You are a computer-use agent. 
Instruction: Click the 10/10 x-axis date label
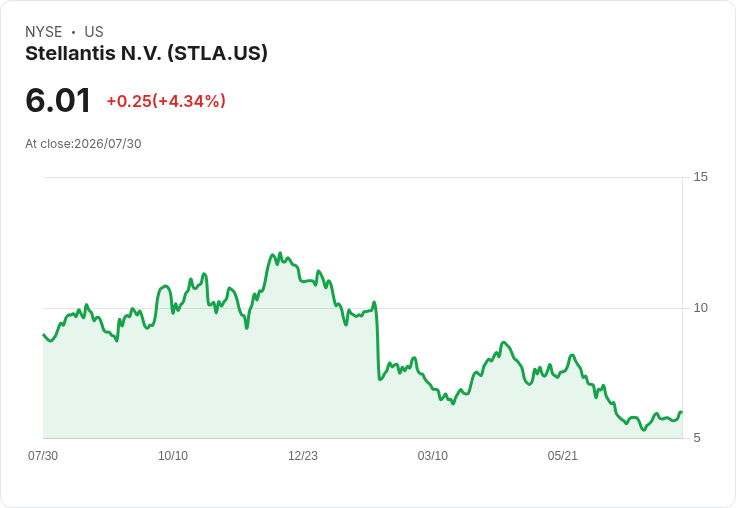tap(173, 456)
